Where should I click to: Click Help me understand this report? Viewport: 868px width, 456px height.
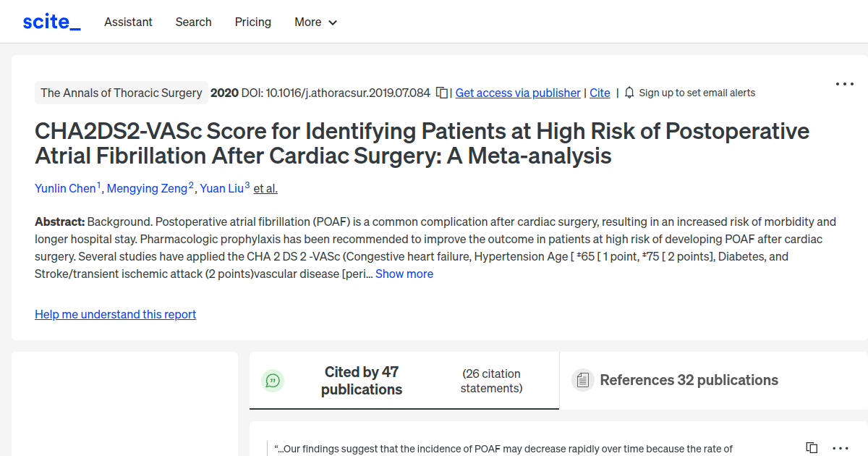click(x=115, y=314)
